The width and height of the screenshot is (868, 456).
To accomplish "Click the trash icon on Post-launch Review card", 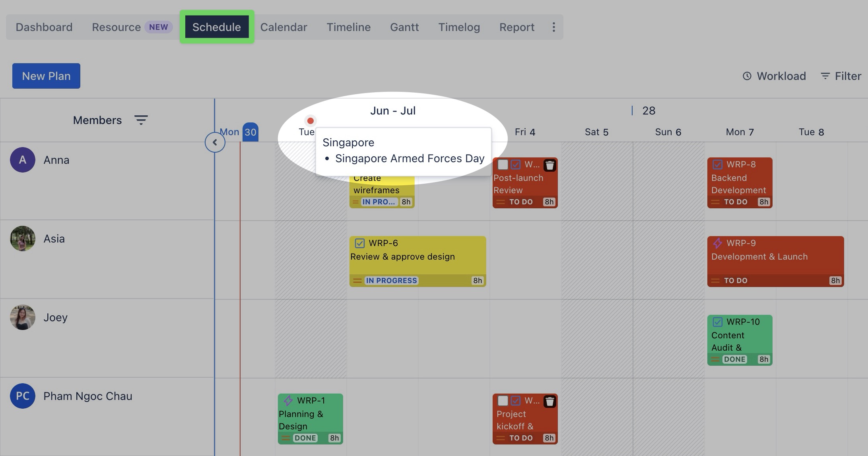I will (550, 165).
